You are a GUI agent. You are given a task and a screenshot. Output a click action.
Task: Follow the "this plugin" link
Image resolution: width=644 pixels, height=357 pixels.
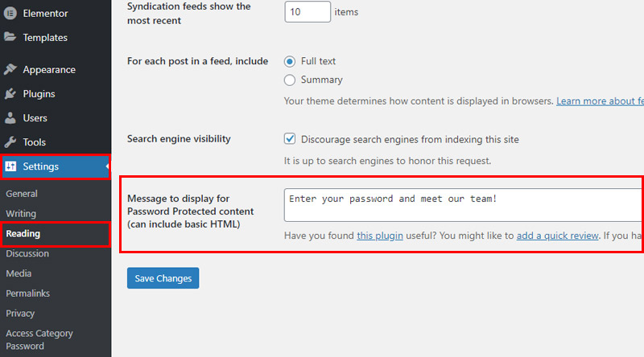click(x=380, y=236)
